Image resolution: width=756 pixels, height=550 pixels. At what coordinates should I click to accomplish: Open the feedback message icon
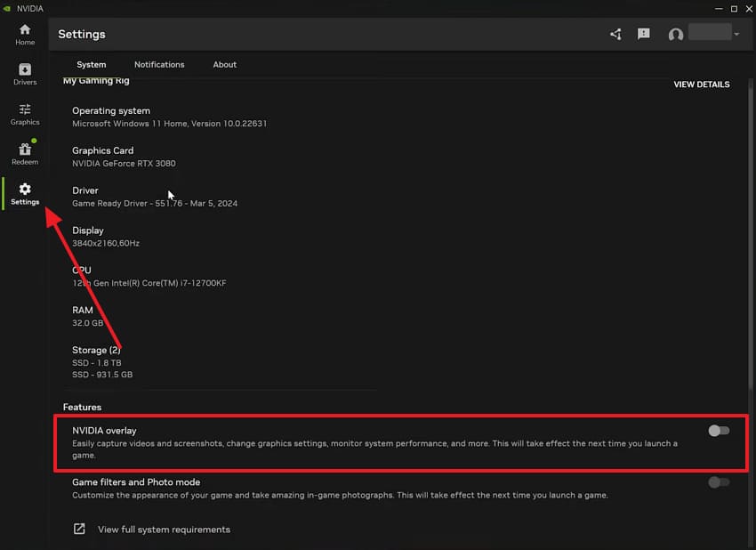644,34
